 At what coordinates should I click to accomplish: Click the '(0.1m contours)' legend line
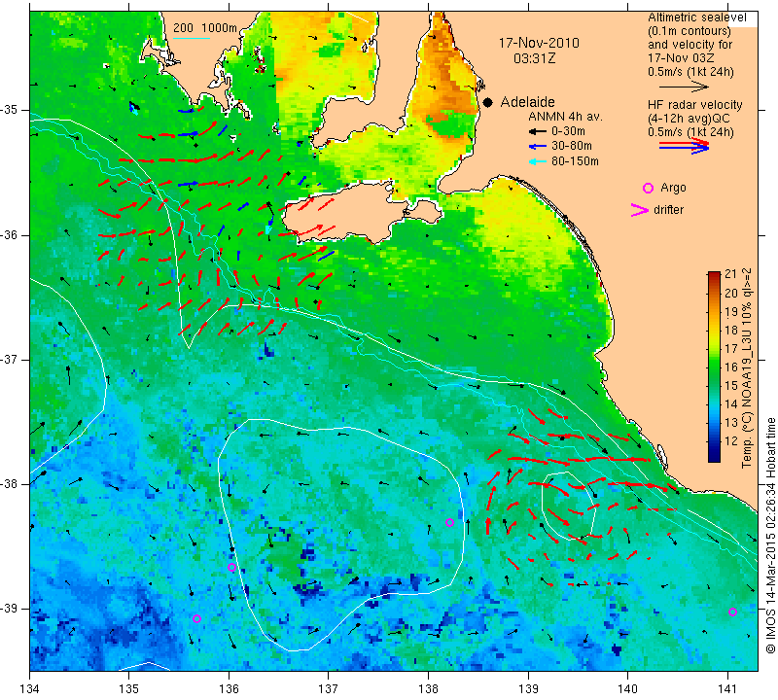pos(690,31)
